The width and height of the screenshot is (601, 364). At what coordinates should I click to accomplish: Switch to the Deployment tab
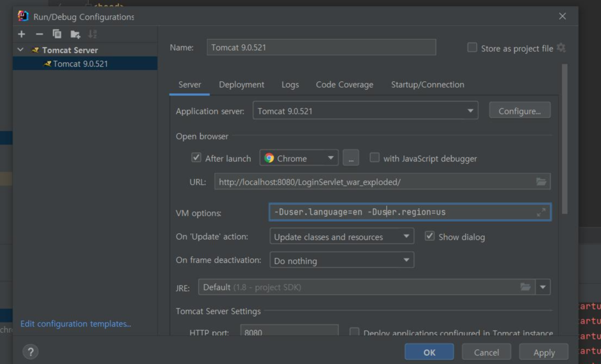(x=242, y=84)
